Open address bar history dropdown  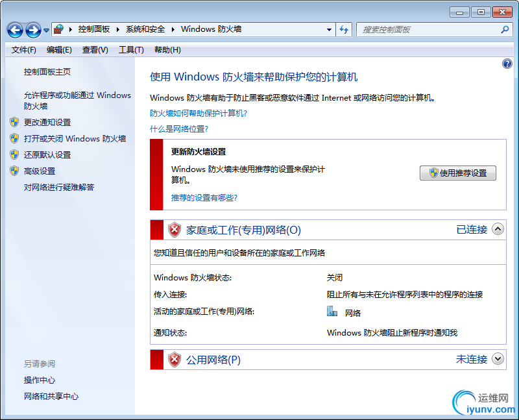coord(329,30)
